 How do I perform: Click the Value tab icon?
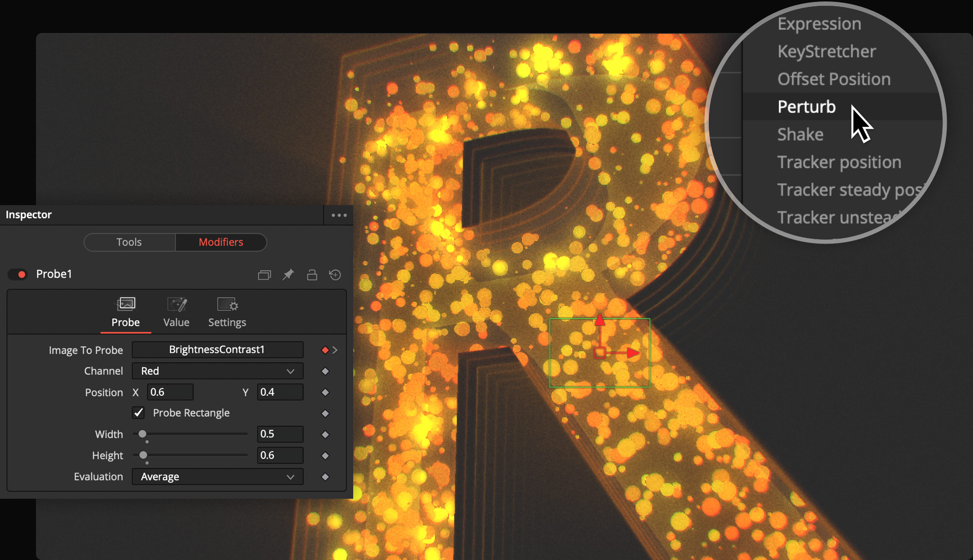pyautogui.click(x=176, y=305)
